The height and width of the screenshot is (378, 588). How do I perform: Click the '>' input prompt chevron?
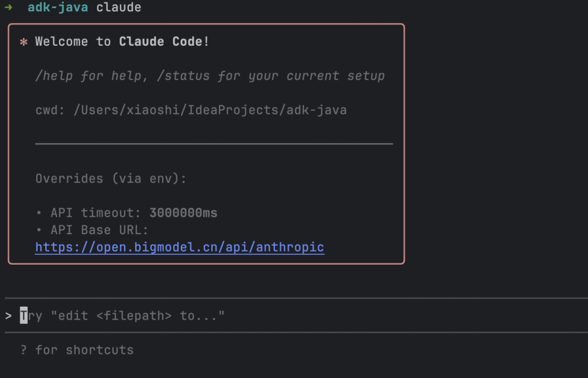point(8,316)
